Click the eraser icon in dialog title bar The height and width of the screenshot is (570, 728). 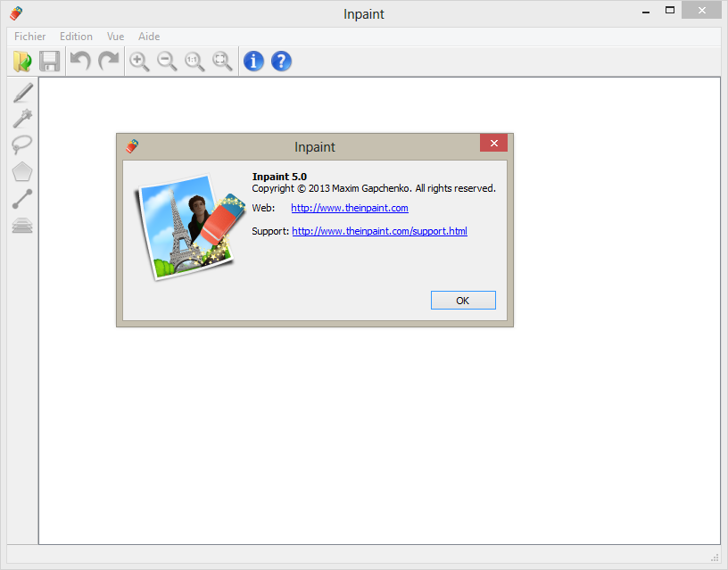pyautogui.click(x=132, y=146)
